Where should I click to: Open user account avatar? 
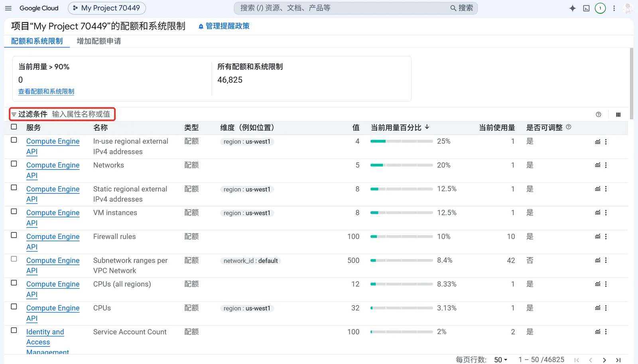[628, 8]
